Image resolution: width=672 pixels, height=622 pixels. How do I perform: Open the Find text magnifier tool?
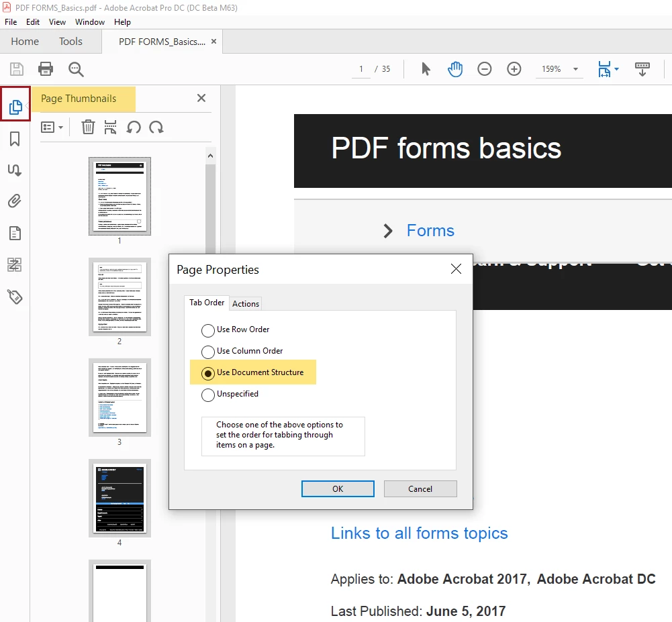tap(76, 69)
